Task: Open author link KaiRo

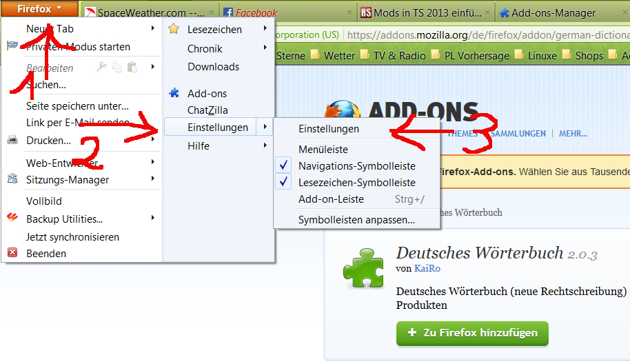Action: pyautogui.click(x=427, y=268)
